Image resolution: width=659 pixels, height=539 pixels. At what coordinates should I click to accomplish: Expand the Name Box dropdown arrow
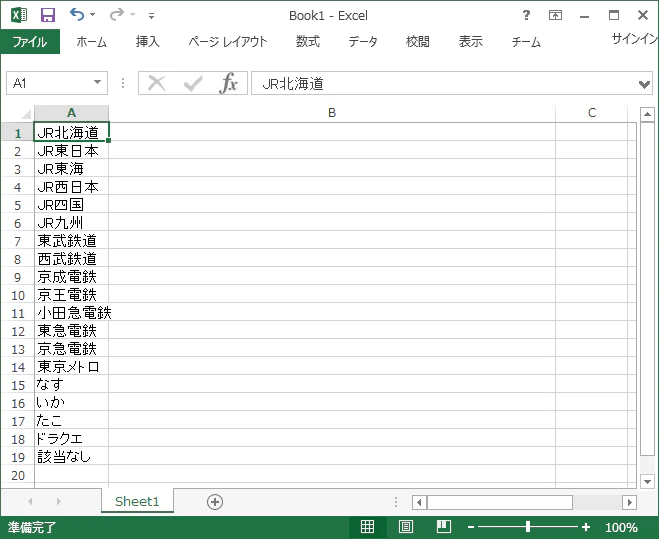pyautogui.click(x=98, y=82)
